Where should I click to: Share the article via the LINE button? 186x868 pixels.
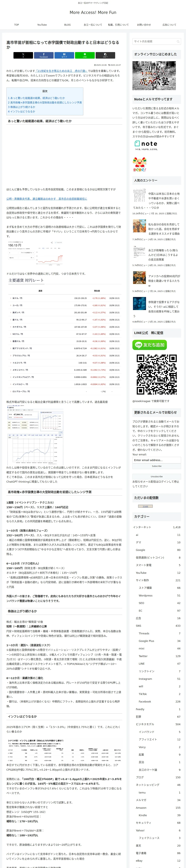pos(85,55)
